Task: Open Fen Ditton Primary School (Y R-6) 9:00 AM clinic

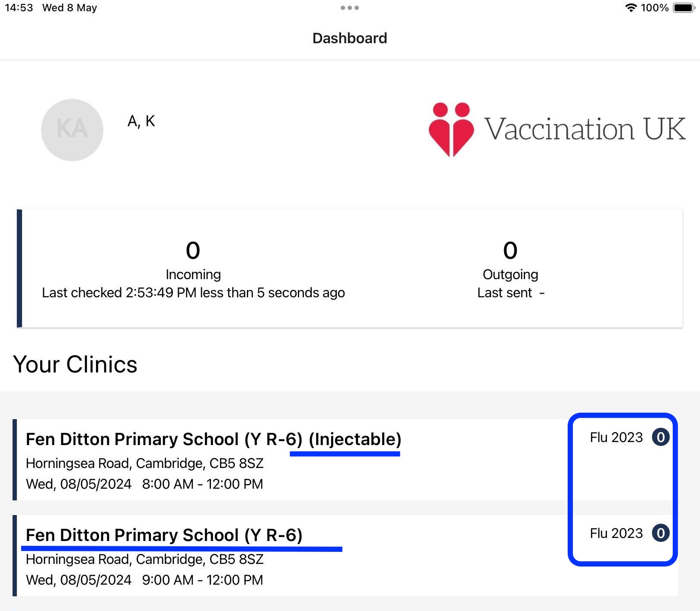Action: (x=164, y=535)
